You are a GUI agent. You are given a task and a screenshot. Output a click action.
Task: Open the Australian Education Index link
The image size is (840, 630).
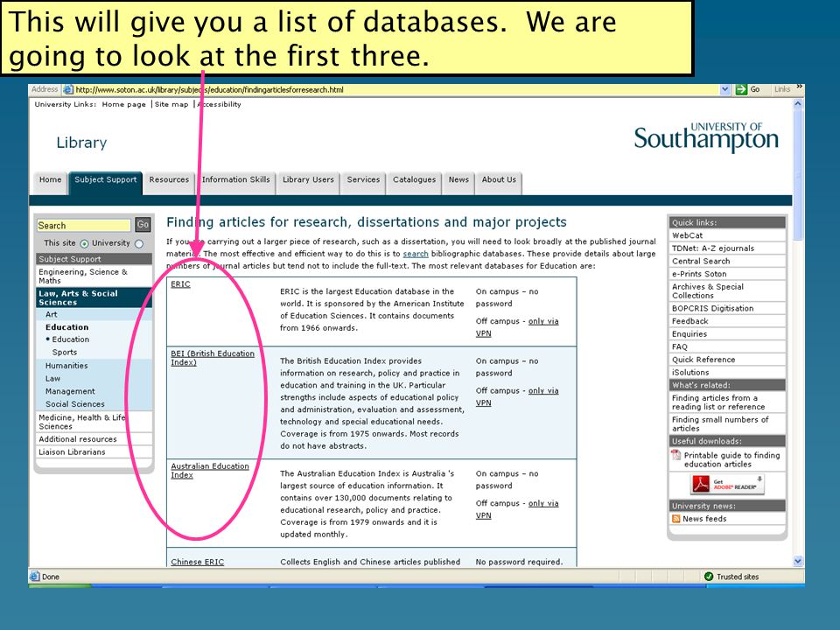(210, 471)
